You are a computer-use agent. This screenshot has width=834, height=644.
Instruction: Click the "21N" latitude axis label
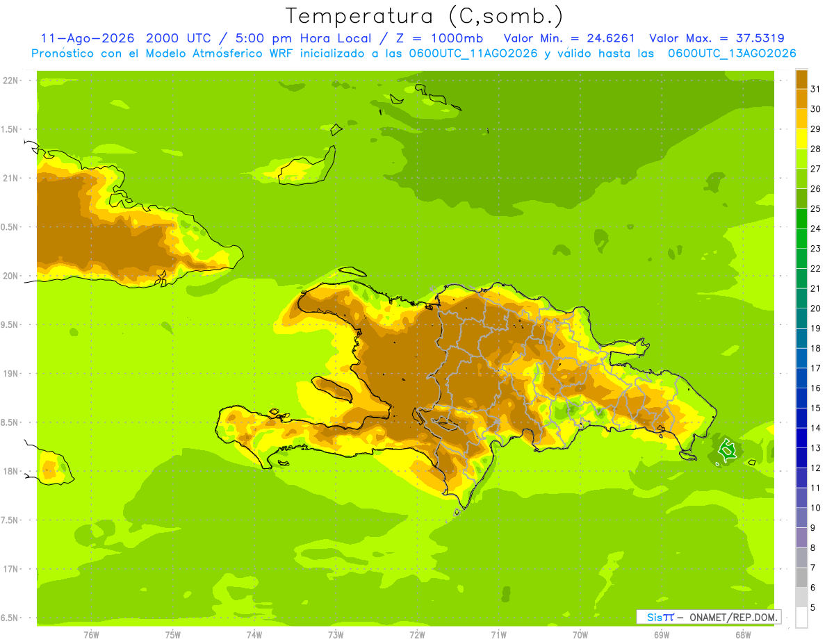(x=12, y=179)
